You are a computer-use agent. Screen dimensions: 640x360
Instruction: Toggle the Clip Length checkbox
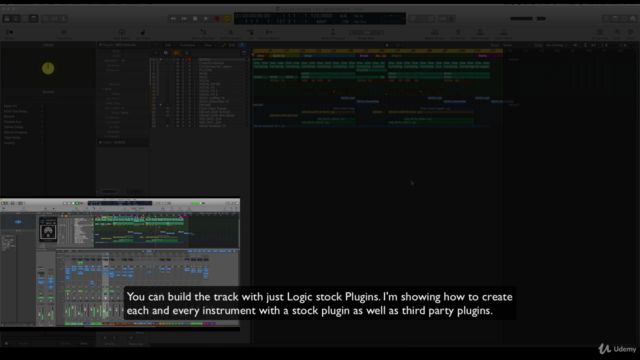point(123,108)
